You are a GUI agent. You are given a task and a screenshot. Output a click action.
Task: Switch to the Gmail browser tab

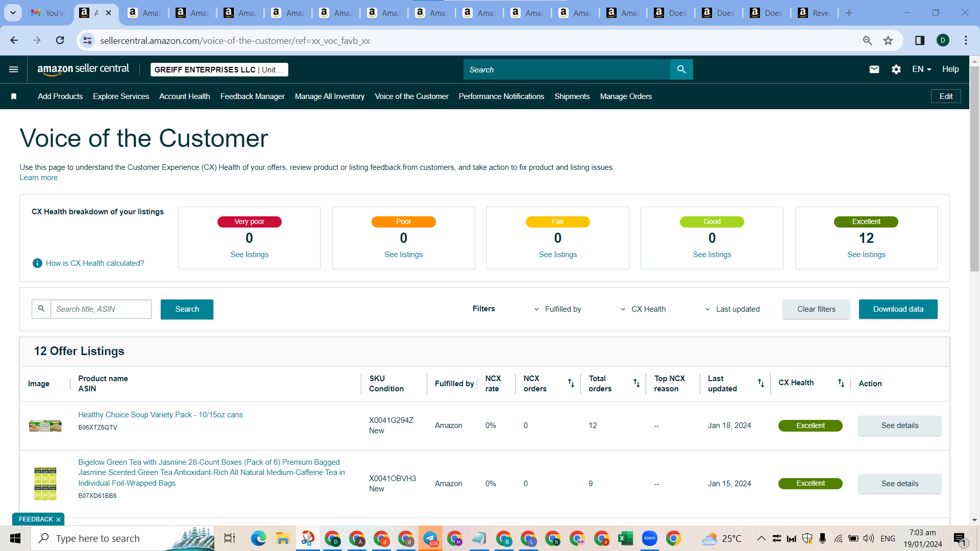point(48,13)
